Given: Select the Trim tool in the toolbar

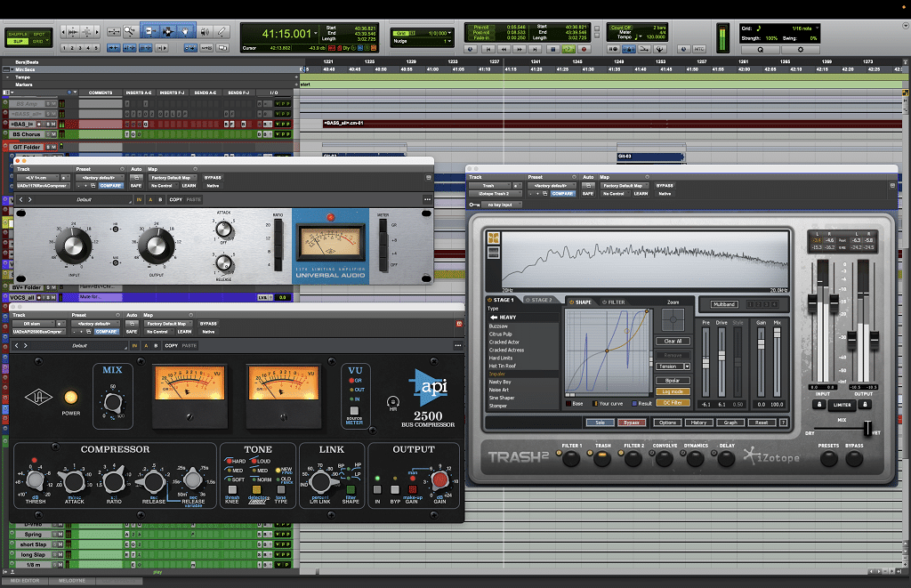Looking at the screenshot, I should coord(149,31).
